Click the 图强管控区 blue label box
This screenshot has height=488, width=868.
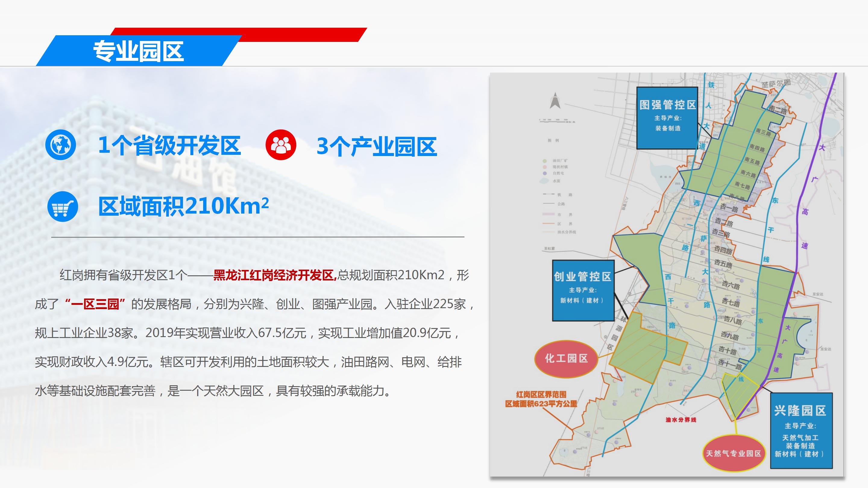tap(667, 118)
